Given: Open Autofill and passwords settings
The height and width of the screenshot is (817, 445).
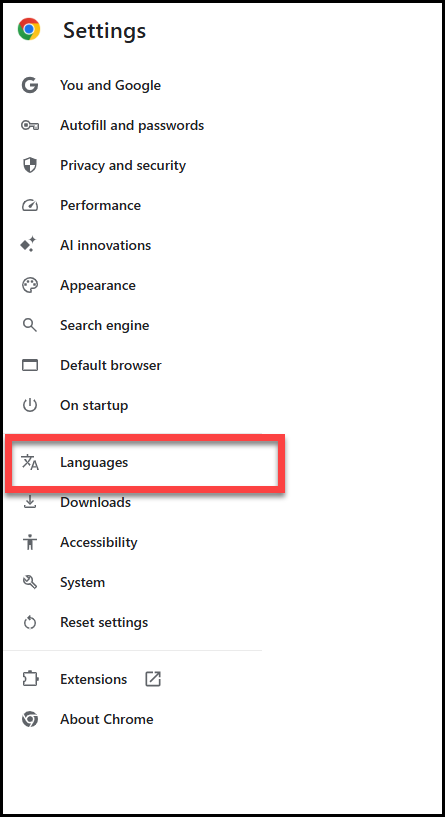Looking at the screenshot, I should click(x=132, y=125).
